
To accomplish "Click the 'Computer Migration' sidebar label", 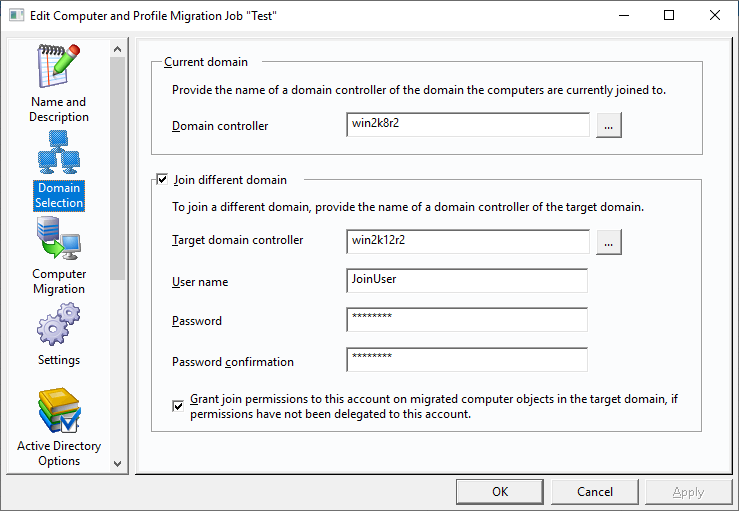I will click(59, 281).
